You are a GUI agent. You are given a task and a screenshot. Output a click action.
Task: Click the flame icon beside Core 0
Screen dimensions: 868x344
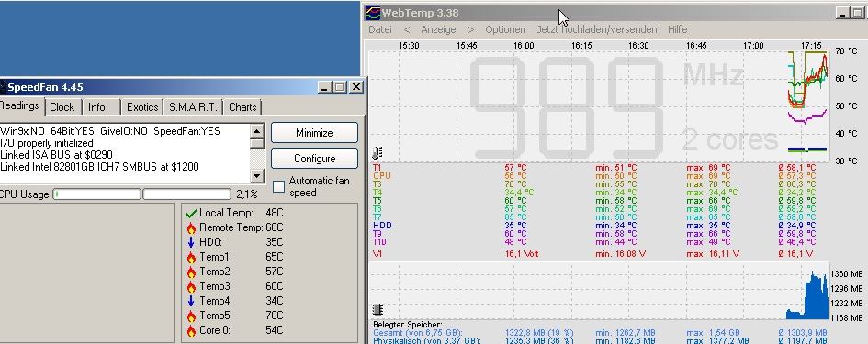coord(192,331)
